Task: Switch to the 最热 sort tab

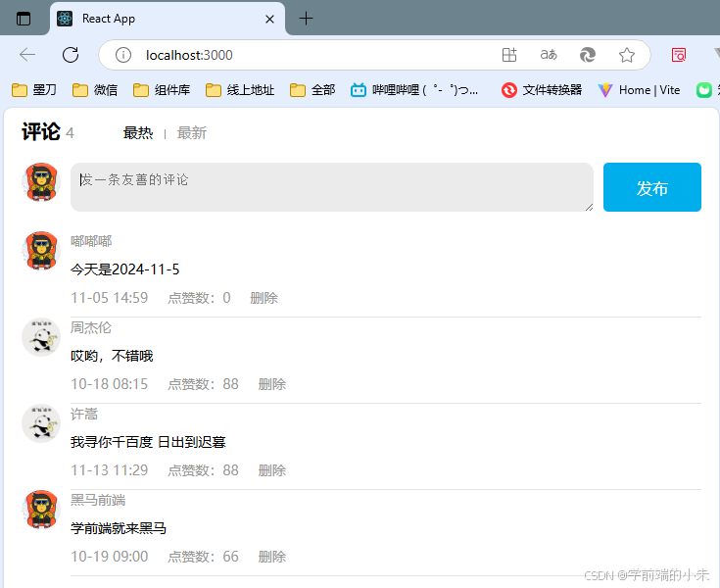Action: (x=138, y=133)
